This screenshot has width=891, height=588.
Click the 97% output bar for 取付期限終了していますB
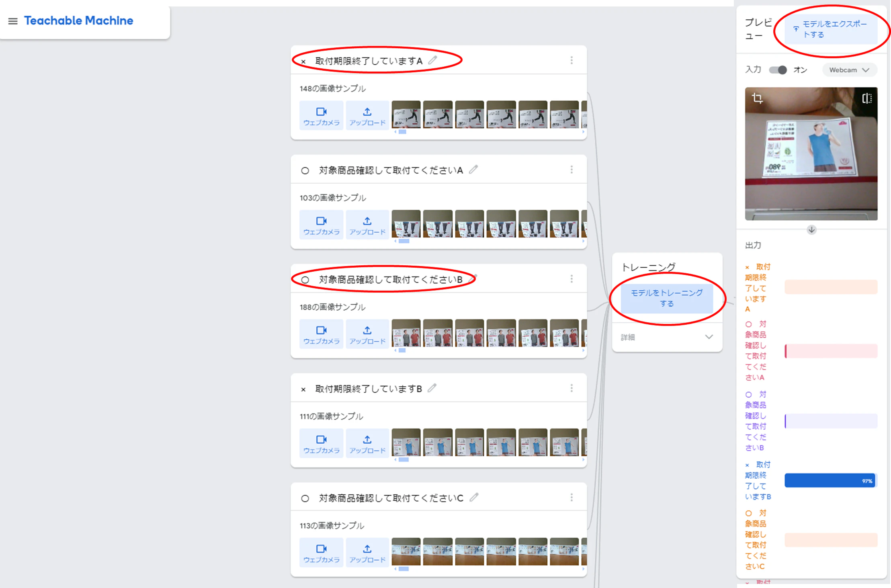(x=831, y=481)
